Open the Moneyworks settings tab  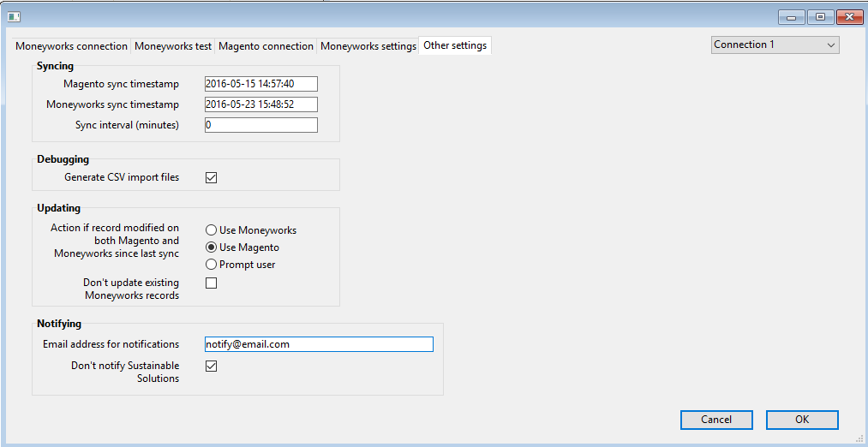[x=368, y=46]
